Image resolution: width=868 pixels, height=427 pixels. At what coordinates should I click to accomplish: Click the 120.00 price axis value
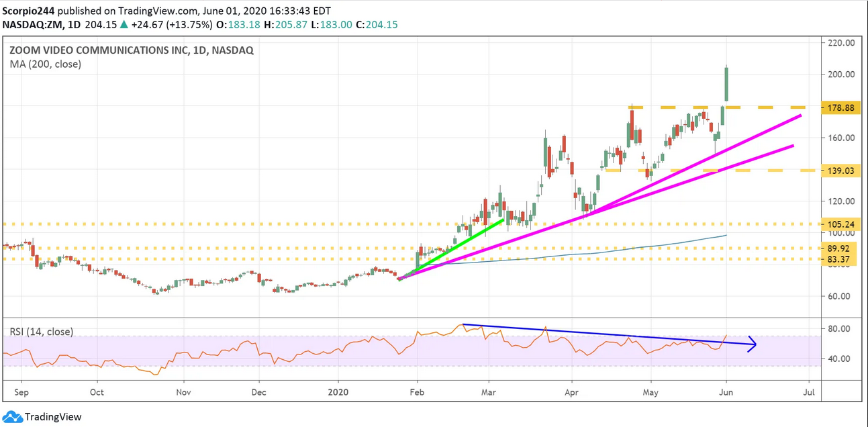pyautogui.click(x=842, y=201)
